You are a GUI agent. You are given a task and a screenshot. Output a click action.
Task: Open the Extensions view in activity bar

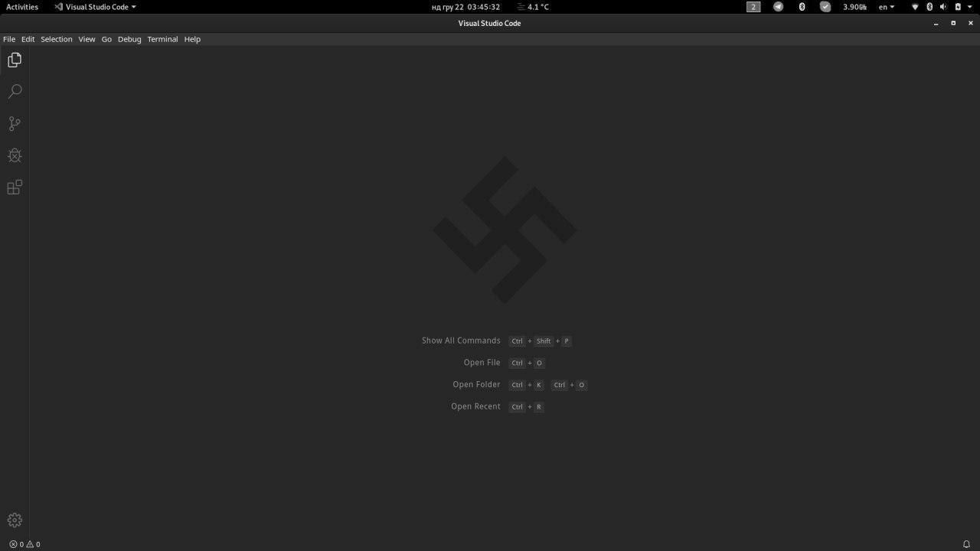point(15,187)
